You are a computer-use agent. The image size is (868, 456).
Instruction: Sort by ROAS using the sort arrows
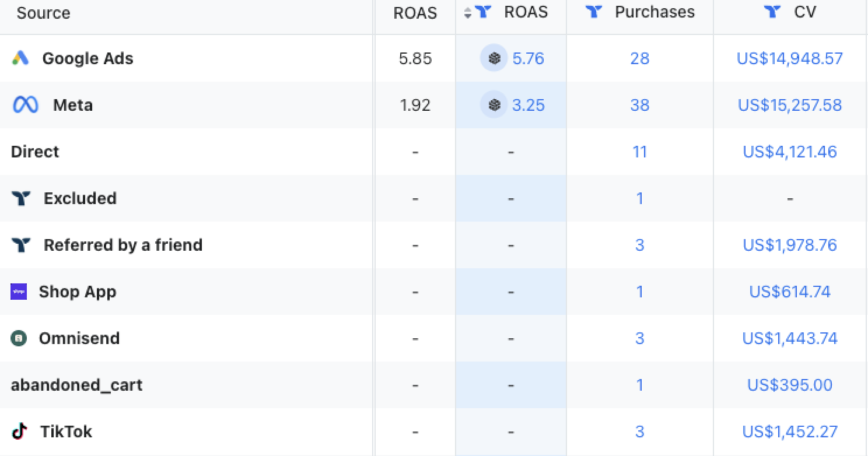click(x=468, y=12)
